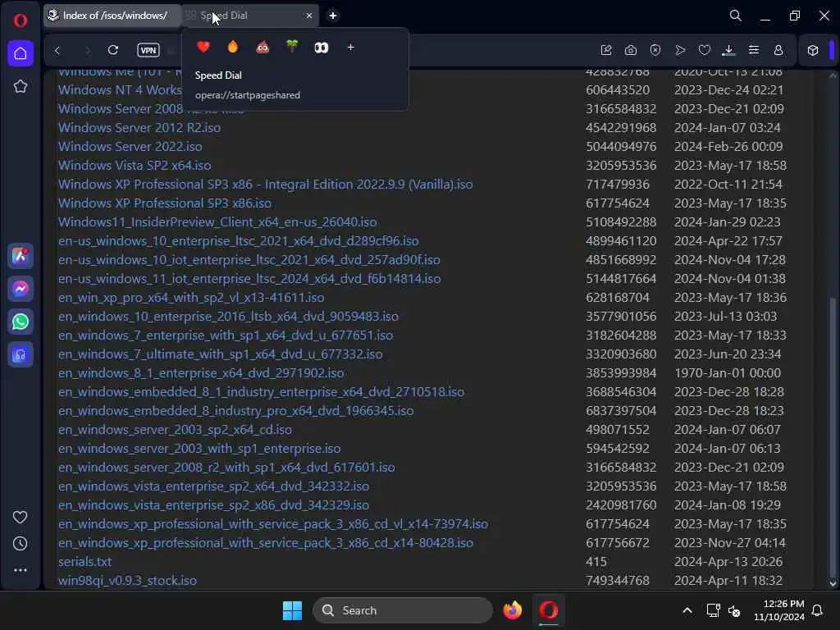Search tabs with magnifier icon
The width and height of the screenshot is (840, 630).
(x=736, y=16)
